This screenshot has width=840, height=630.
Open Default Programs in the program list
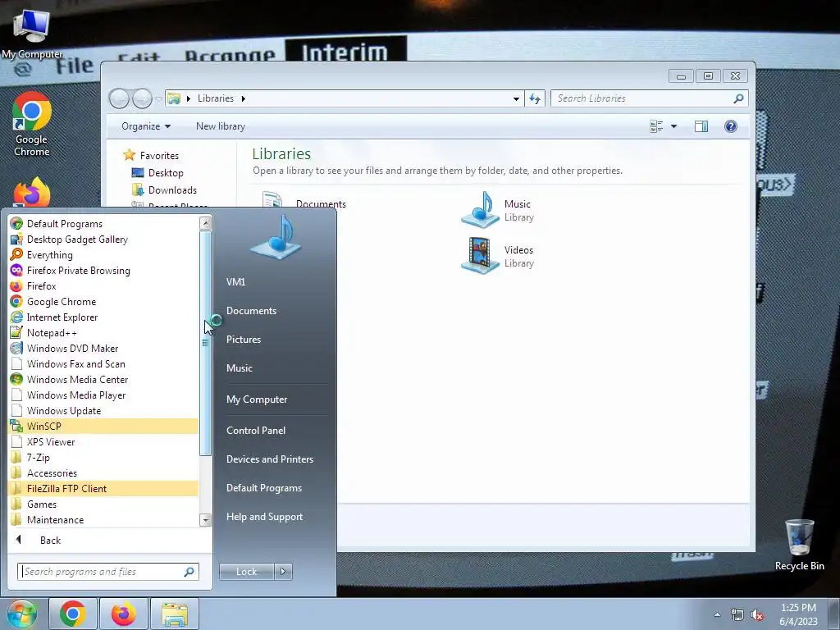pyautogui.click(x=103, y=223)
